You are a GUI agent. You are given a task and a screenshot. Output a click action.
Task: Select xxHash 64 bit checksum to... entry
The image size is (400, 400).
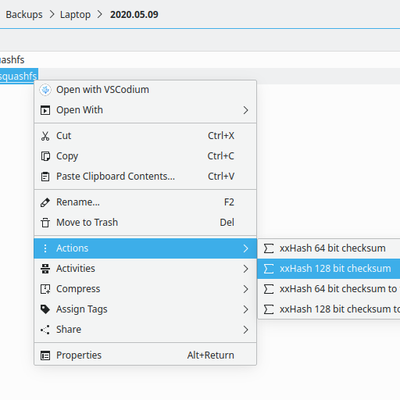pyautogui.click(x=329, y=289)
